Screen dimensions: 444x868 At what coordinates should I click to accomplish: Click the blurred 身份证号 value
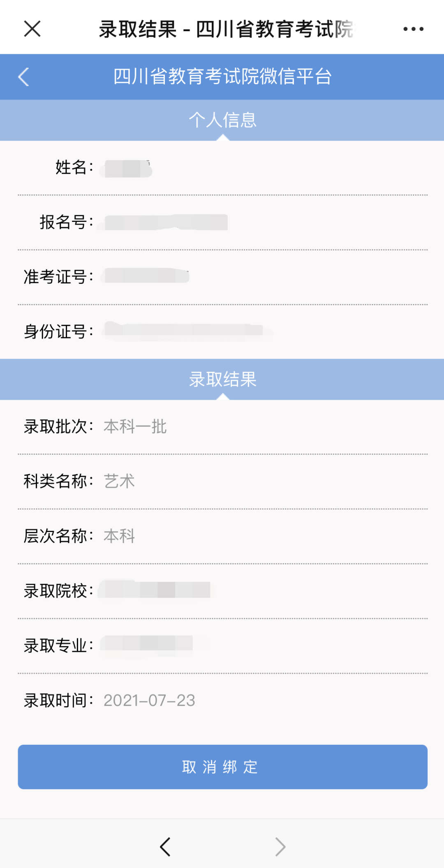[185, 330]
